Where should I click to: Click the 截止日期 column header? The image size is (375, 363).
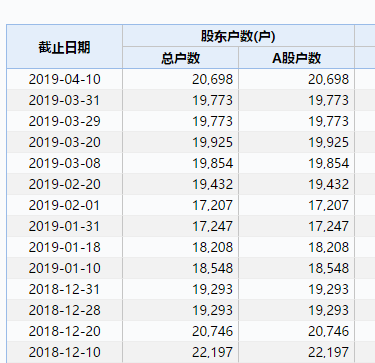64,47
